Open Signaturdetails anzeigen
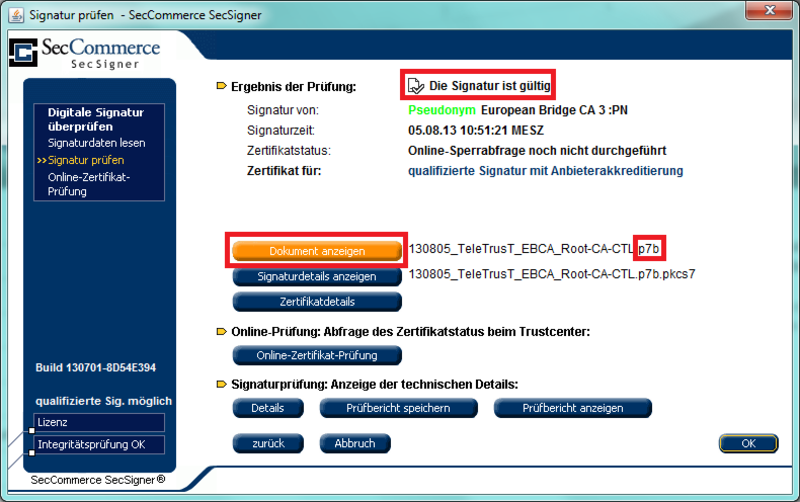The width and height of the screenshot is (800, 502). 317,276
